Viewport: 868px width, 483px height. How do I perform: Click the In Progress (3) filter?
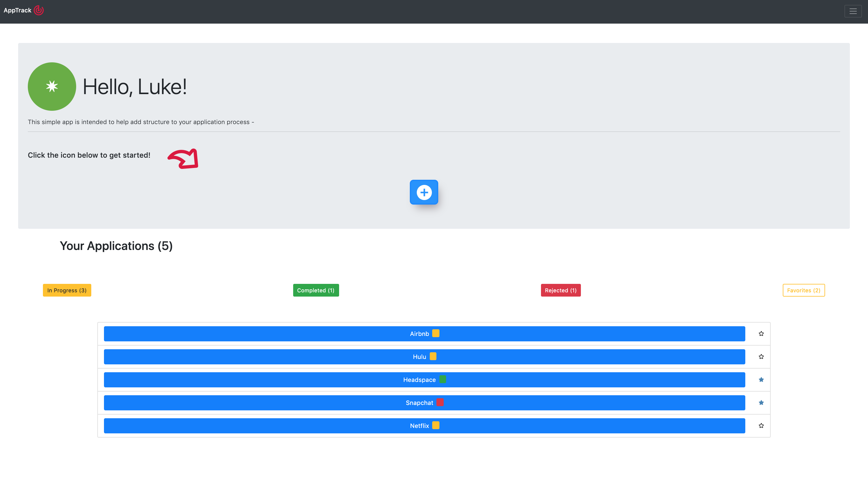pos(67,290)
